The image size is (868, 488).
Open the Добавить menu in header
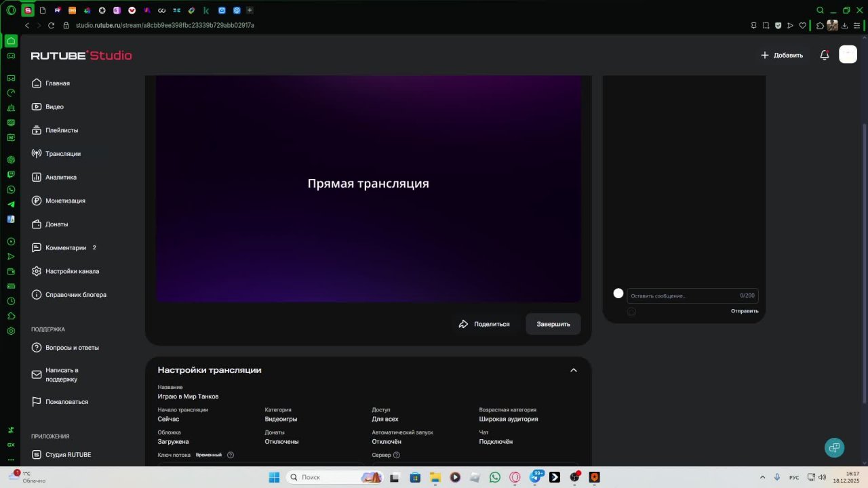coord(782,56)
